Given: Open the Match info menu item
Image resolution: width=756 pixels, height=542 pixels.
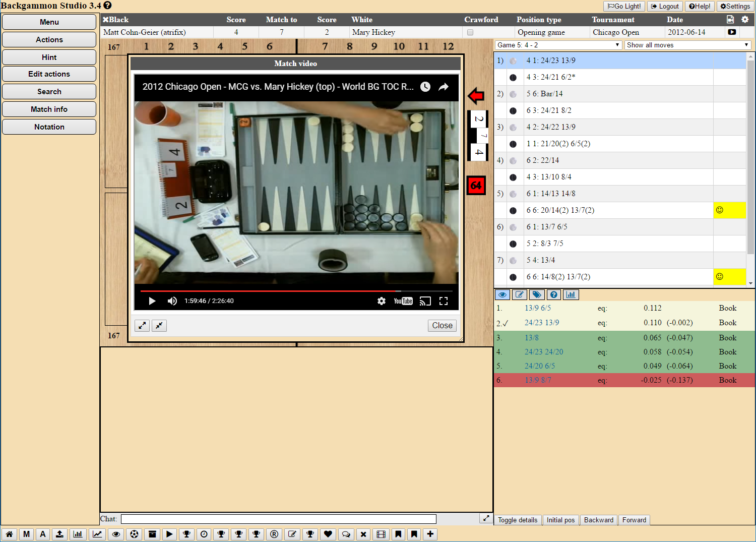Looking at the screenshot, I should (x=49, y=109).
